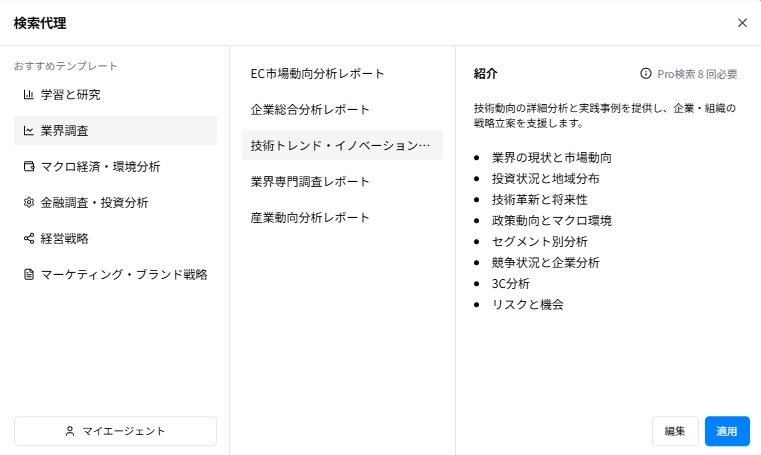Image resolution: width=761 pixels, height=455 pixels.
Task: Select the EC市場動向分析レポート template
Action: [x=317, y=74]
